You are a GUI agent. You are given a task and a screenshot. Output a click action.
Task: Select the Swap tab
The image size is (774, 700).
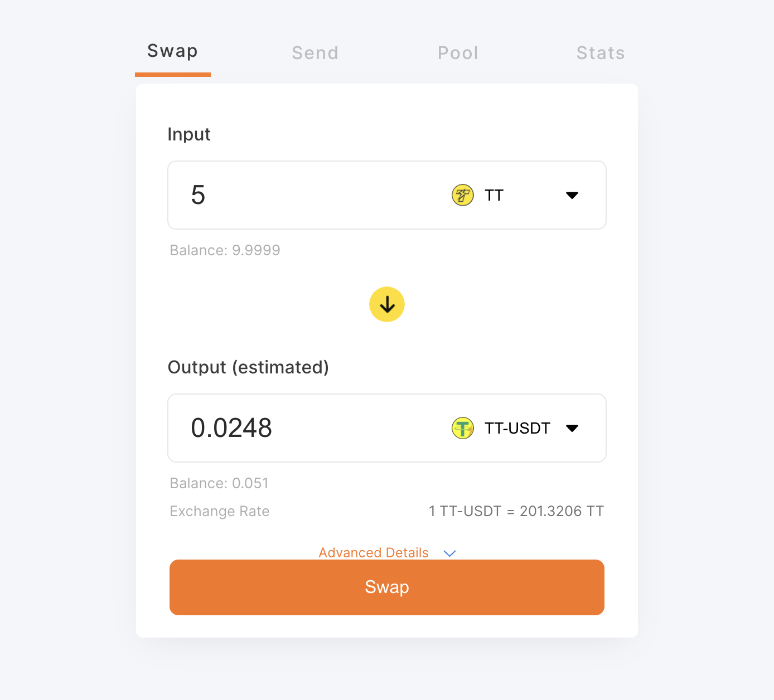pos(172,51)
